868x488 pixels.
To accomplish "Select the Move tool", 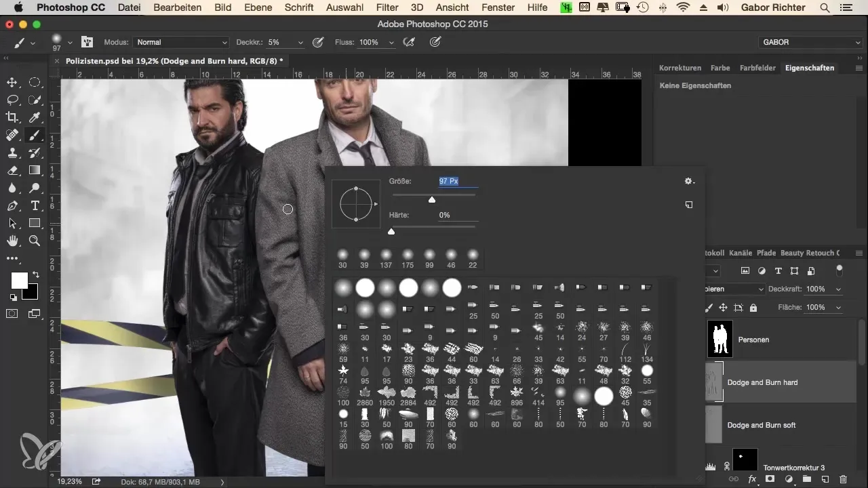I will click(x=12, y=82).
